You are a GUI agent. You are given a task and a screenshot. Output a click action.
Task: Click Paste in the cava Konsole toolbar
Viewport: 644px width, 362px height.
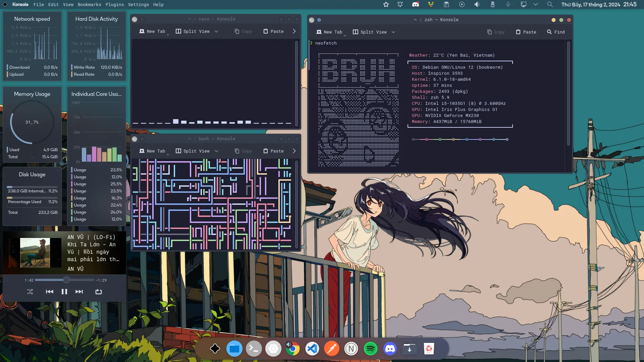(273, 31)
